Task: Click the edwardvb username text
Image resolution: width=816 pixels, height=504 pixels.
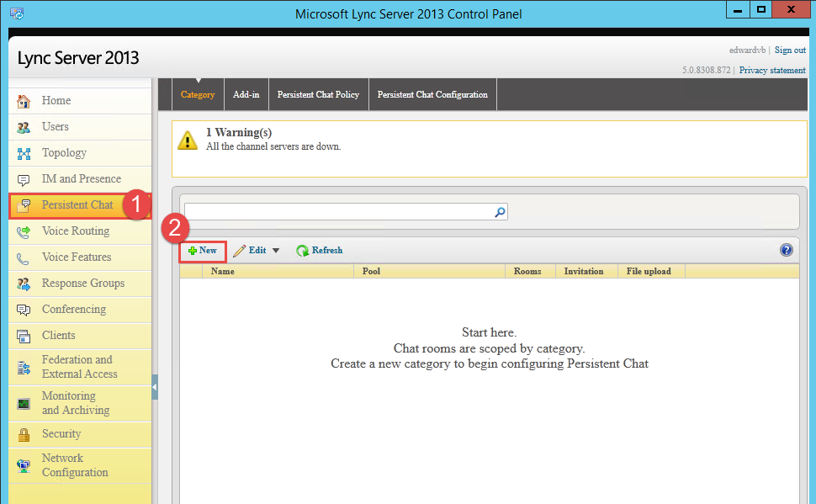Action: [x=747, y=50]
